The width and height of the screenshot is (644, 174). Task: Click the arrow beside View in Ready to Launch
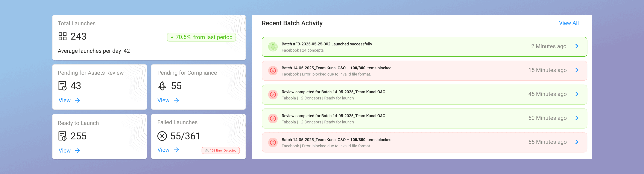click(x=78, y=151)
